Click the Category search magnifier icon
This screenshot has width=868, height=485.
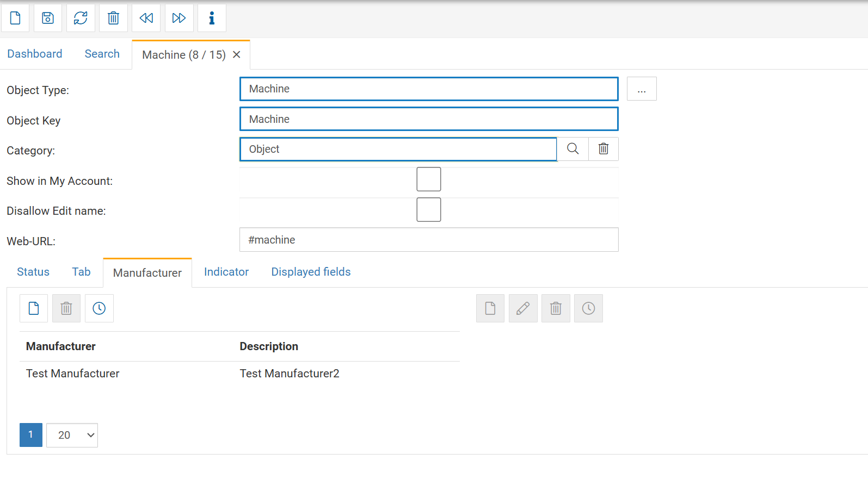click(572, 149)
